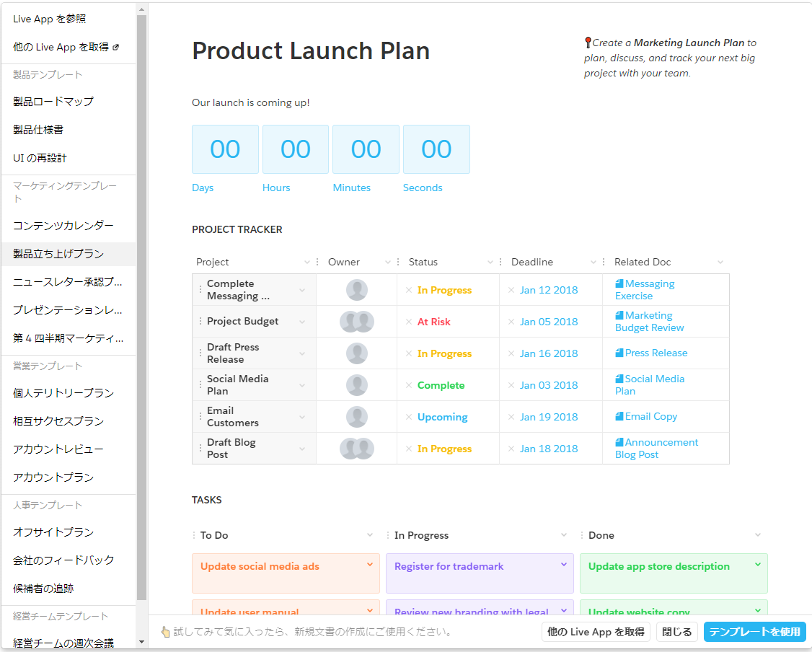Click the X icon beside Complete status

click(x=409, y=385)
